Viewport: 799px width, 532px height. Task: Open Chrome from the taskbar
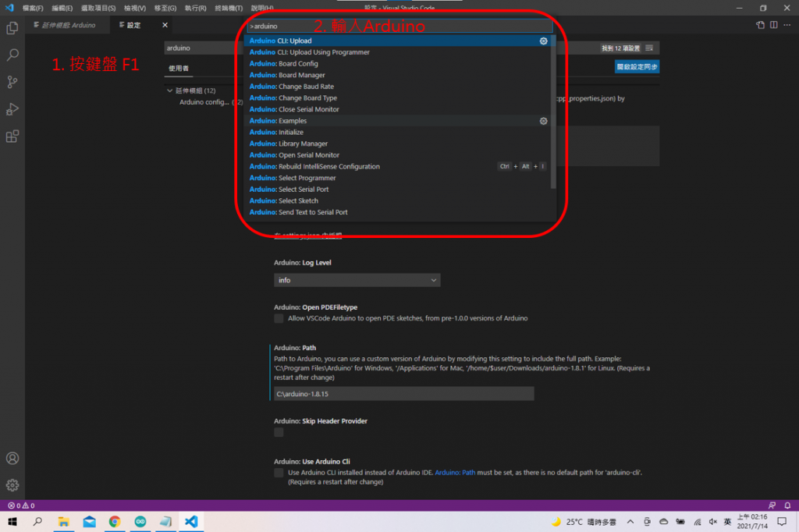tap(115, 522)
